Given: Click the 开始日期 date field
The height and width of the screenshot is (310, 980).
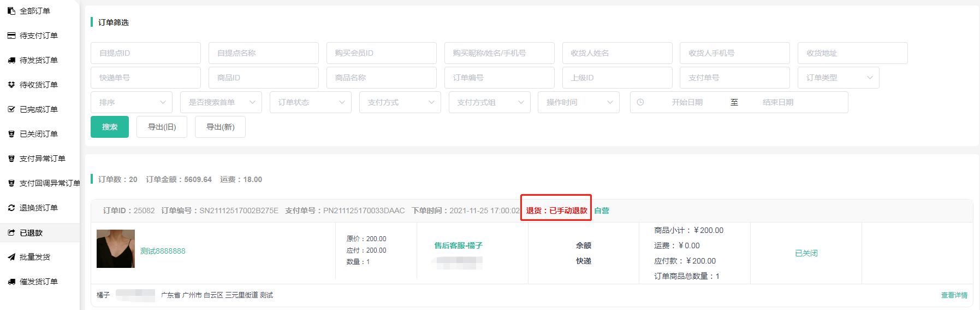Looking at the screenshot, I should (687, 102).
